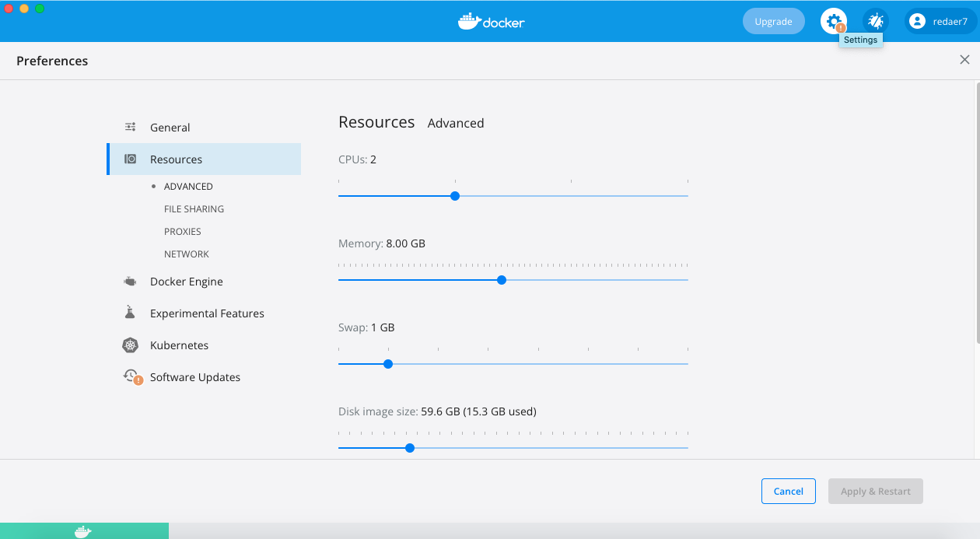Open the Software Updates section
The image size is (980, 539).
coord(204,377)
